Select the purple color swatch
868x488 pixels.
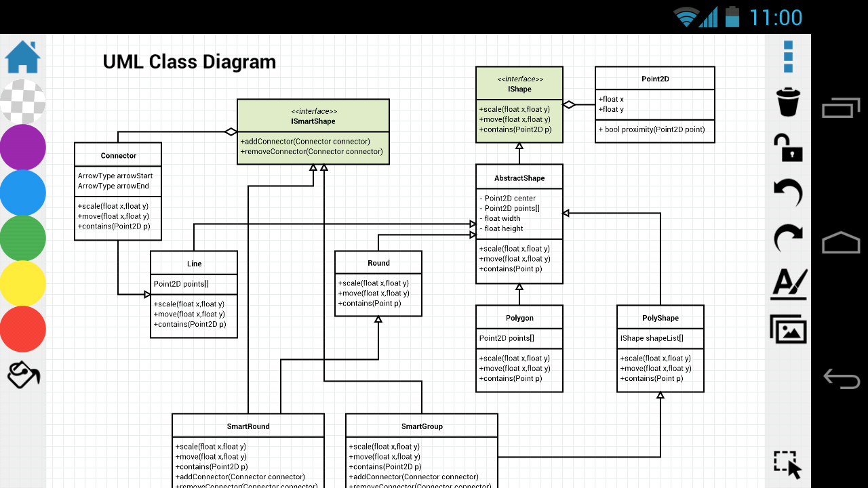(x=22, y=147)
